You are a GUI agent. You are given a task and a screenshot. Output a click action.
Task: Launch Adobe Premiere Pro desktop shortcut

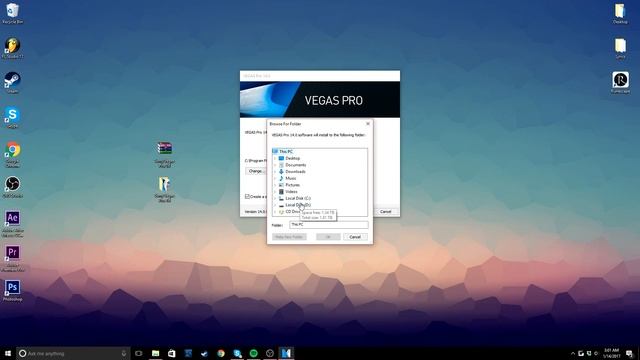pyautogui.click(x=12, y=258)
